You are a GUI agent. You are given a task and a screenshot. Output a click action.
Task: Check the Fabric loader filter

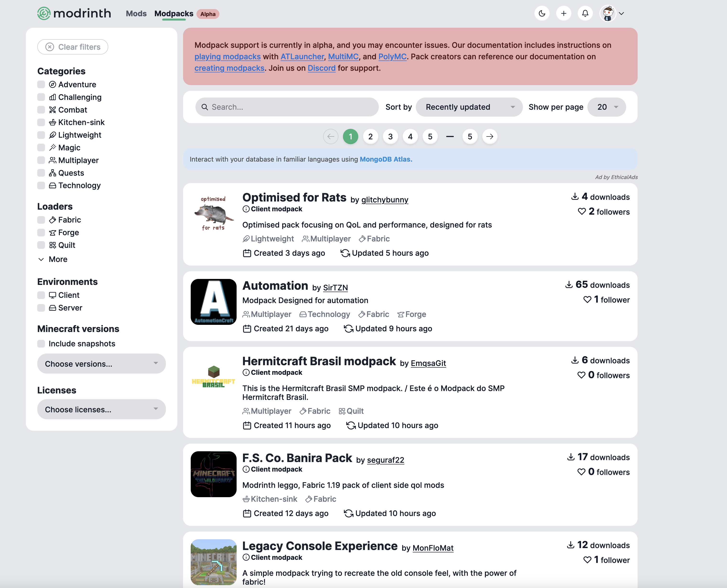click(x=41, y=220)
